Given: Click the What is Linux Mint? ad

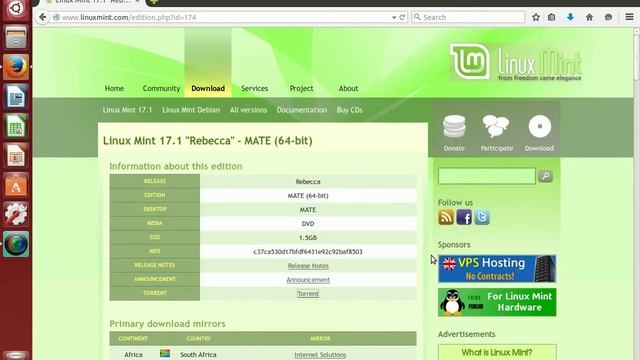Looking at the screenshot, I should point(497,352).
